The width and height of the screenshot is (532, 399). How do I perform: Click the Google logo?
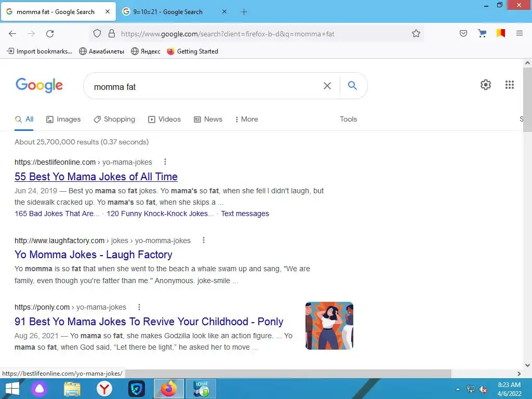[39, 85]
